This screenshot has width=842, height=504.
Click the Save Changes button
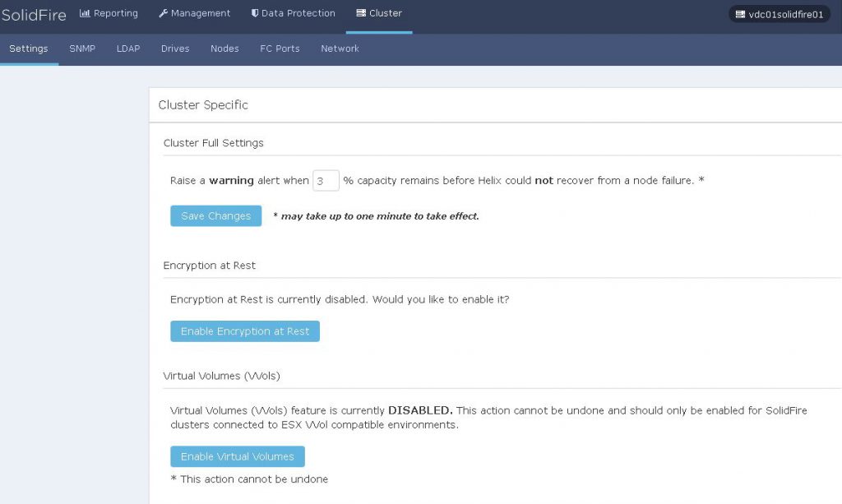click(x=215, y=215)
